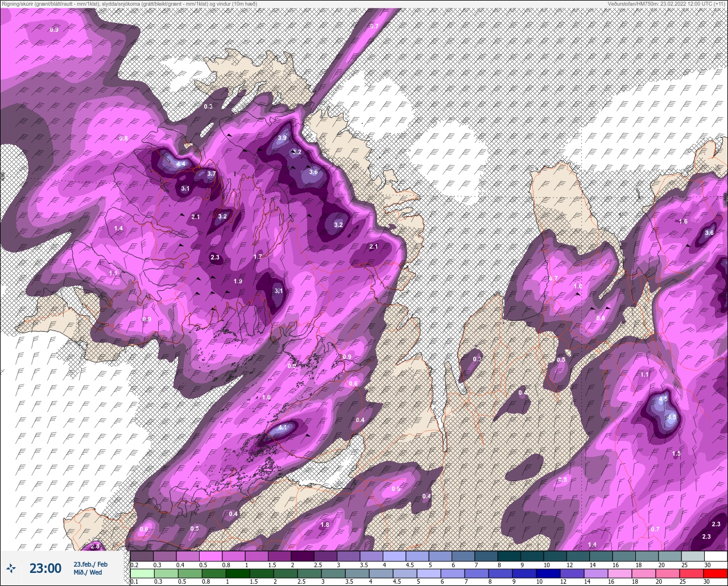728x586 pixels.
Task: Select lower legend pink swatch labeled 16
Action: [620, 573]
